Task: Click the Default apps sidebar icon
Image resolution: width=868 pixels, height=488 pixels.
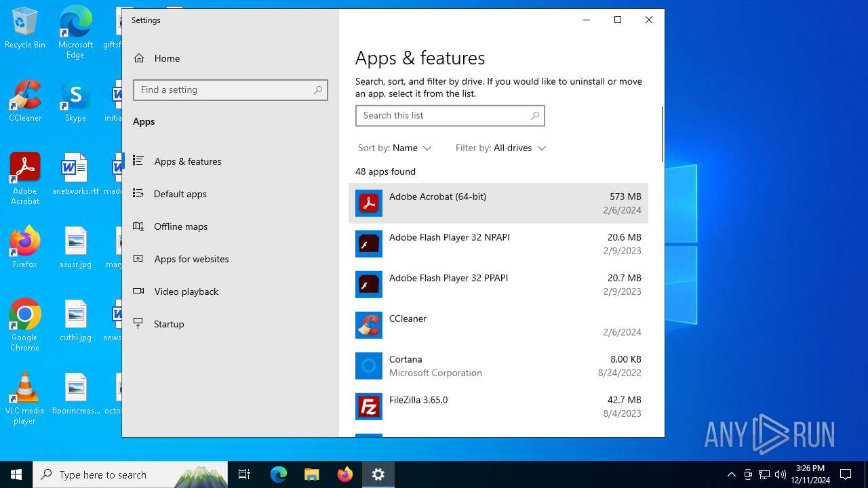Action: coord(138,194)
